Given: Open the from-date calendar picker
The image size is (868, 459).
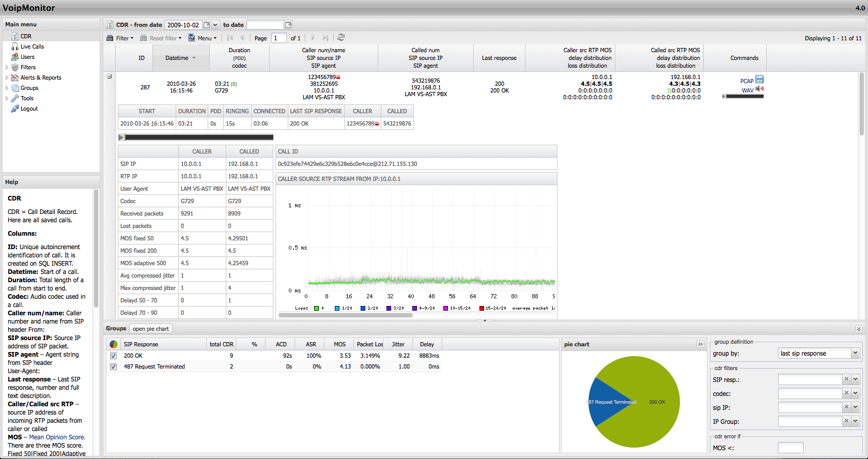Looking at the screenshot, I should (207, 25).
